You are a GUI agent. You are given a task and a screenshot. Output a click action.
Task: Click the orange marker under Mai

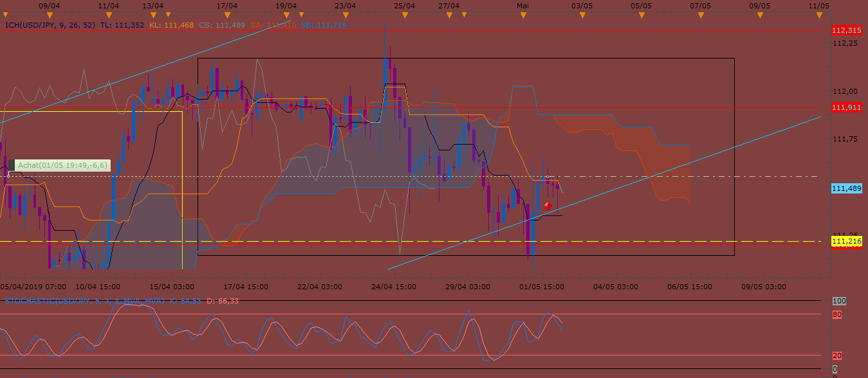[522, 14]
